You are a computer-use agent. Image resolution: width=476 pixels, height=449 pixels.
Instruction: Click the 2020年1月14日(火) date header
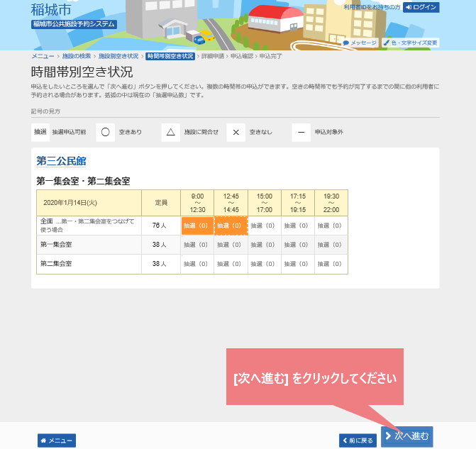point(89,203)
